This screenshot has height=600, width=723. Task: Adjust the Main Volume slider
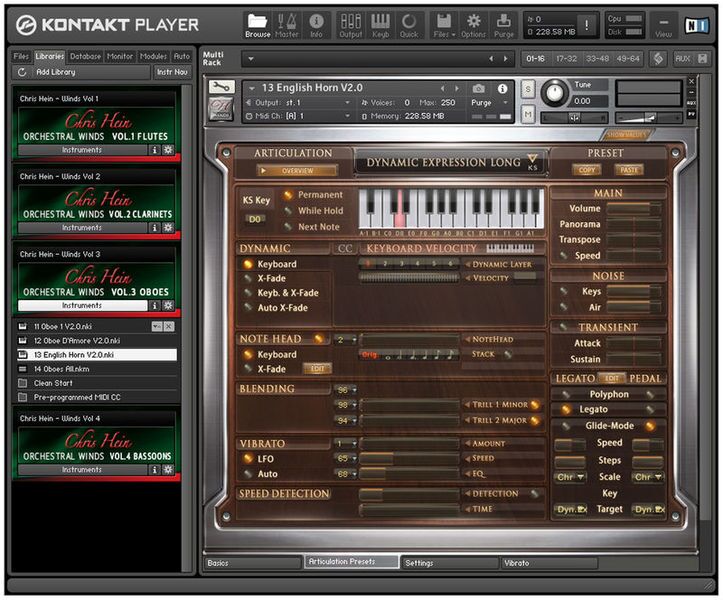(x=634, y=208)
